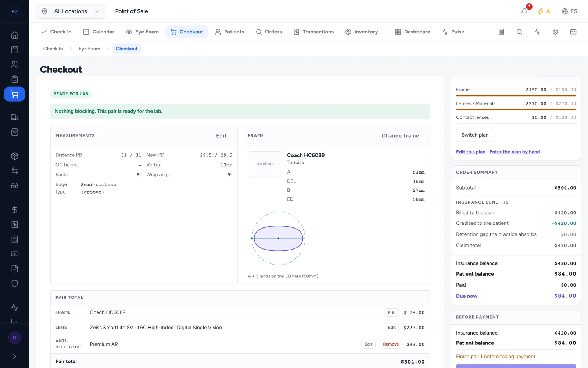Open the search magnifier icon
This screenshot has width=588, height=368.
tap(519, 32)
